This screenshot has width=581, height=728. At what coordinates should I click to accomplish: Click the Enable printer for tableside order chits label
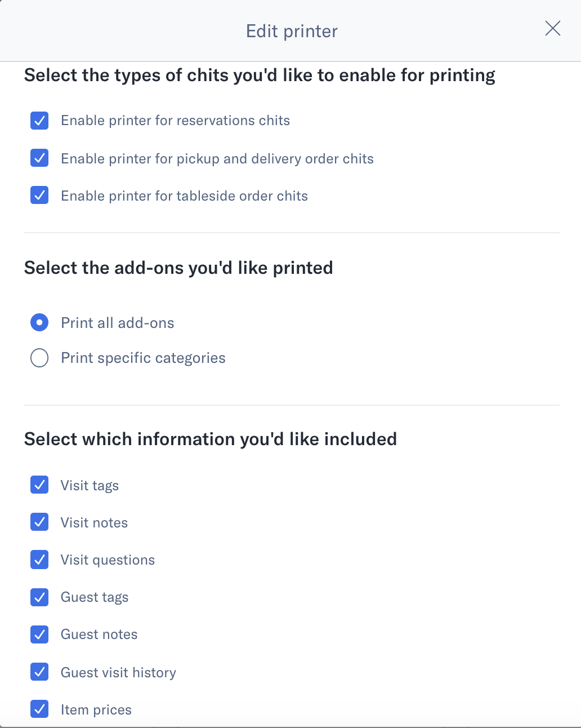click(184, 196)
